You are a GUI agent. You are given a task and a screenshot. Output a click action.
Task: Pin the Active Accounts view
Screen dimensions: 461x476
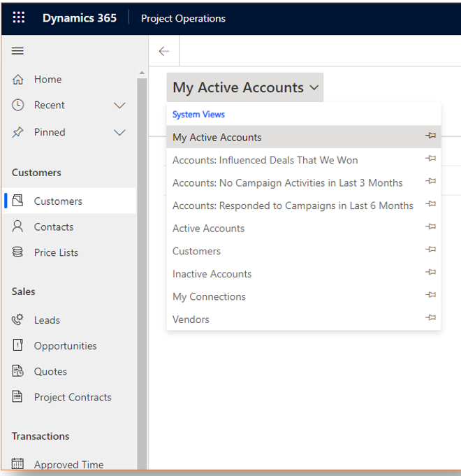coord(430,226)
